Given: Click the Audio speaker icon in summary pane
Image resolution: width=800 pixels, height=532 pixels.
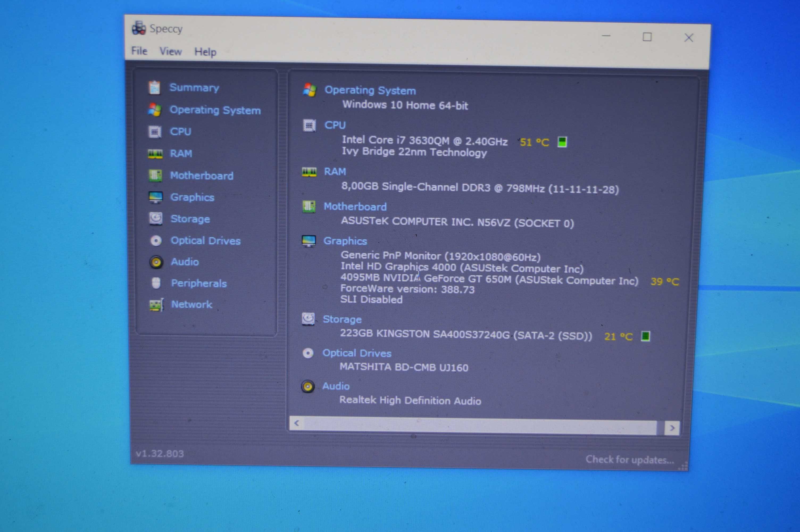Looking at the screenshot, I should pyautogui.click(x=308, y=386).
